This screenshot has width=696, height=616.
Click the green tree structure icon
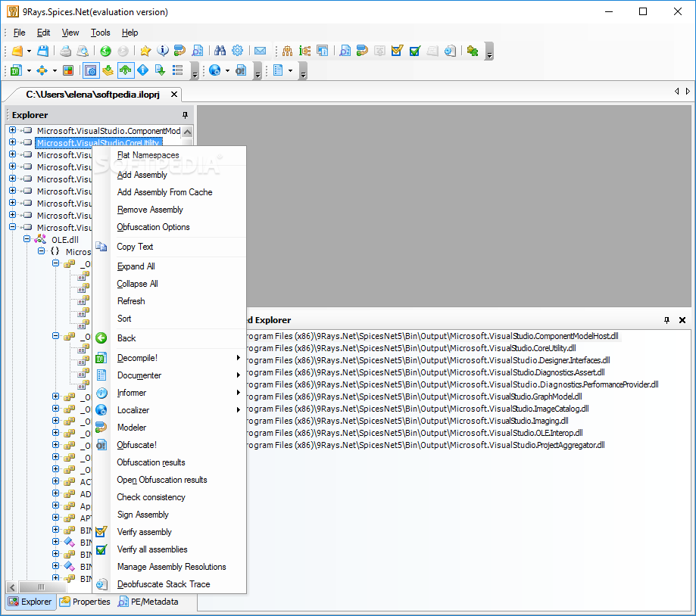point(304,51)
